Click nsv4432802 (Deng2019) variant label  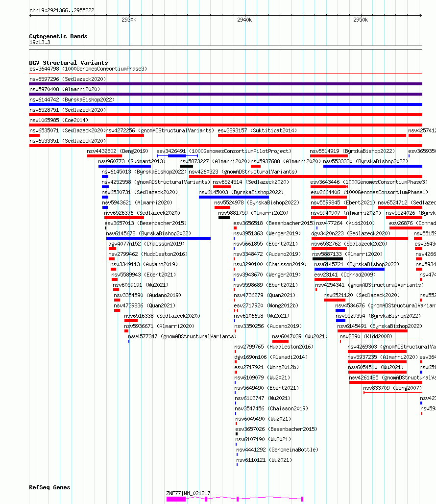click(x=118, y=151)
